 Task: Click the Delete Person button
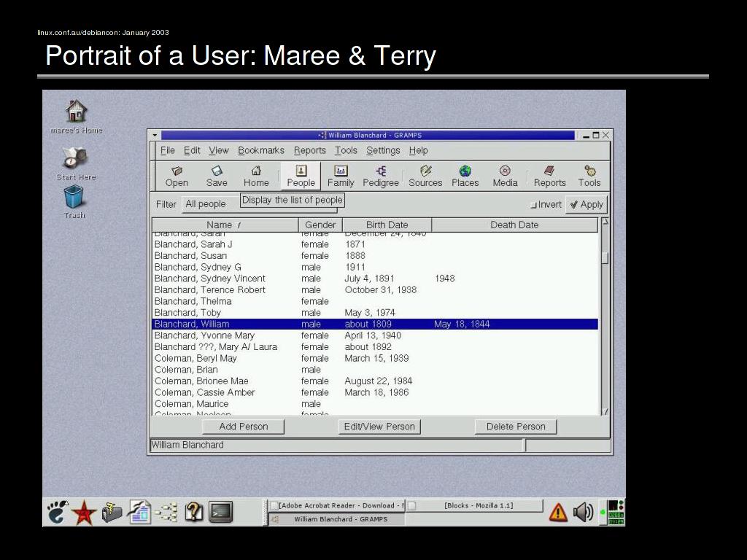tap(515, 427)
